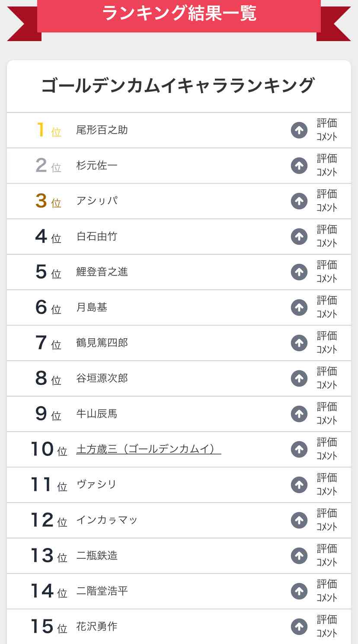358x644 pixels.
Task: Click the up arrow for 月島基
Action: click(x=299, y=308)
